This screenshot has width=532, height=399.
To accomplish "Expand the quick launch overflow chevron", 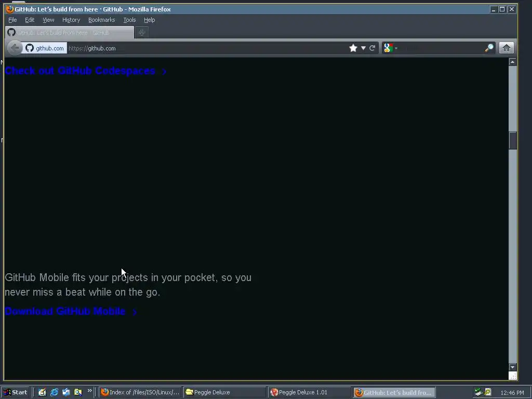I will (89, 391).
